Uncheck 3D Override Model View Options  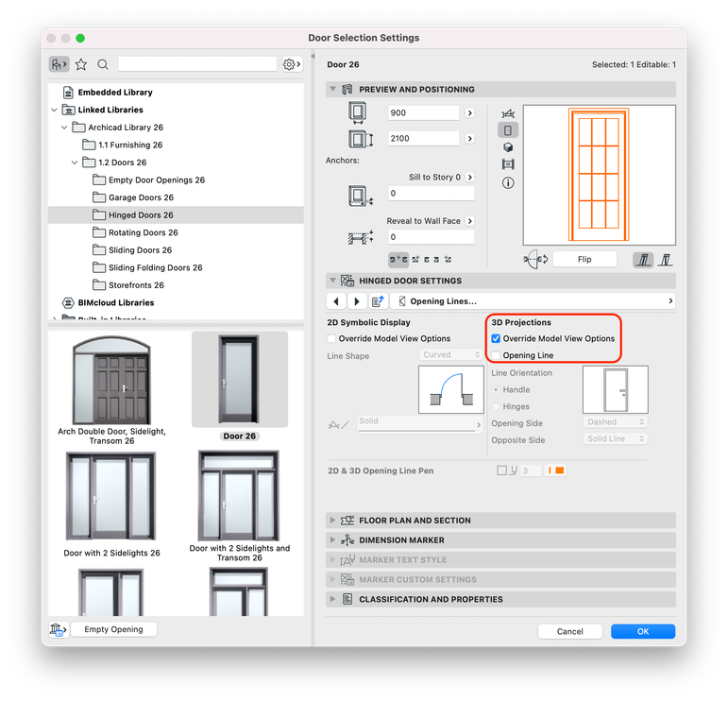(496, 338)
